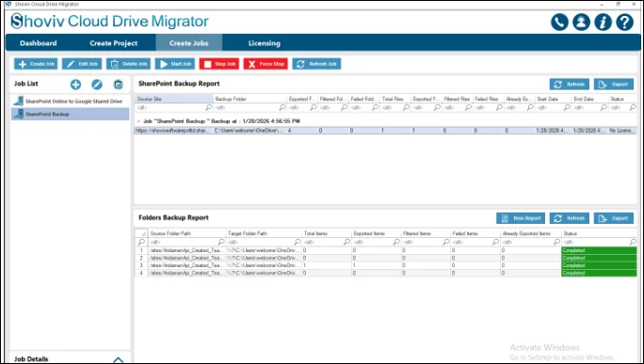Select SharePoint Online to Google Shared Drive job
Viewport: 644px width, 364px height.
[x=70, y=101]
